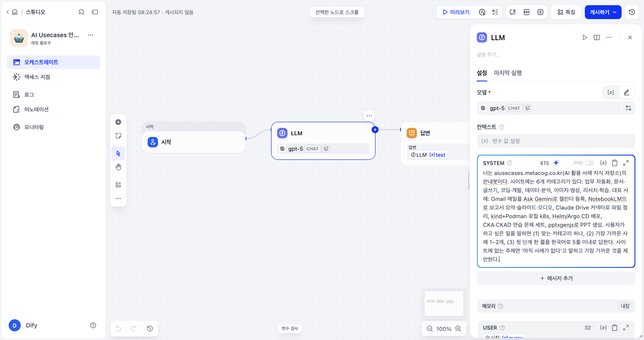
Task: Click the 미리보기 preview button
Action: pos(456,12)
